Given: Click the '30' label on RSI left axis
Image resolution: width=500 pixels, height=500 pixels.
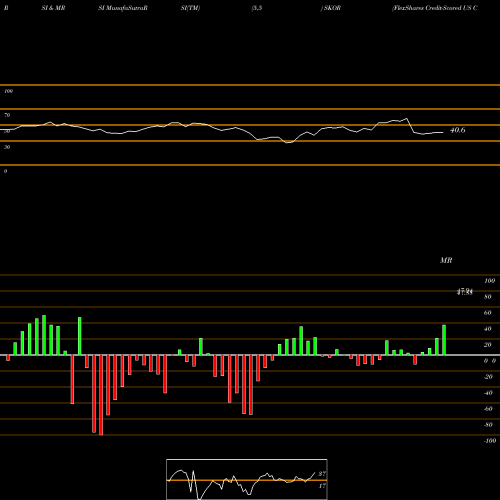Looking at the screenshot, I should [7, 147].
